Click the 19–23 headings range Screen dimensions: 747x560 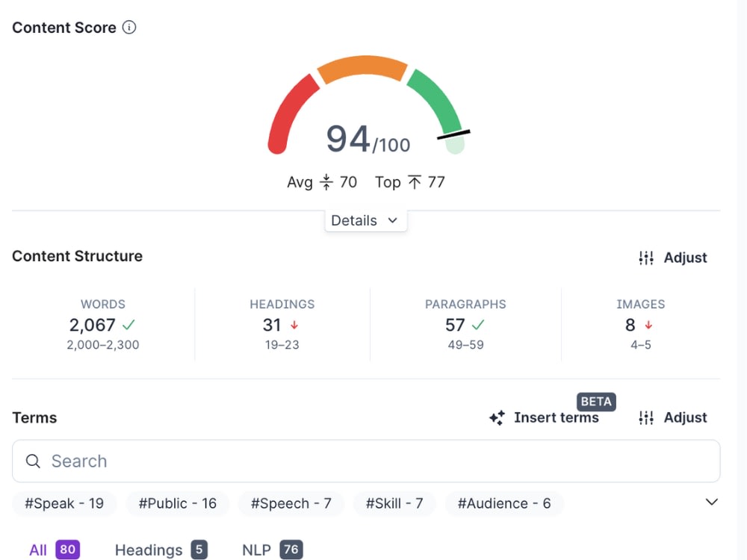tap(282, 345)
